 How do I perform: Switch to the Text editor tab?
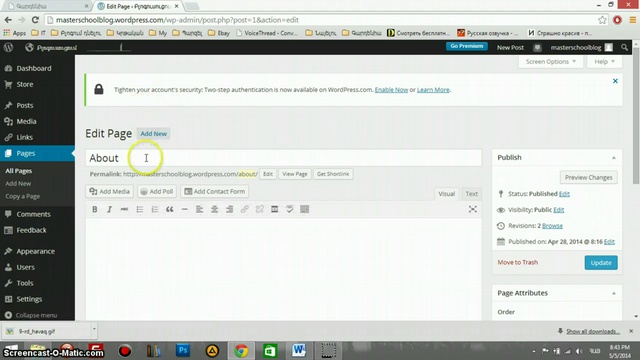click(x=471, y=194)
